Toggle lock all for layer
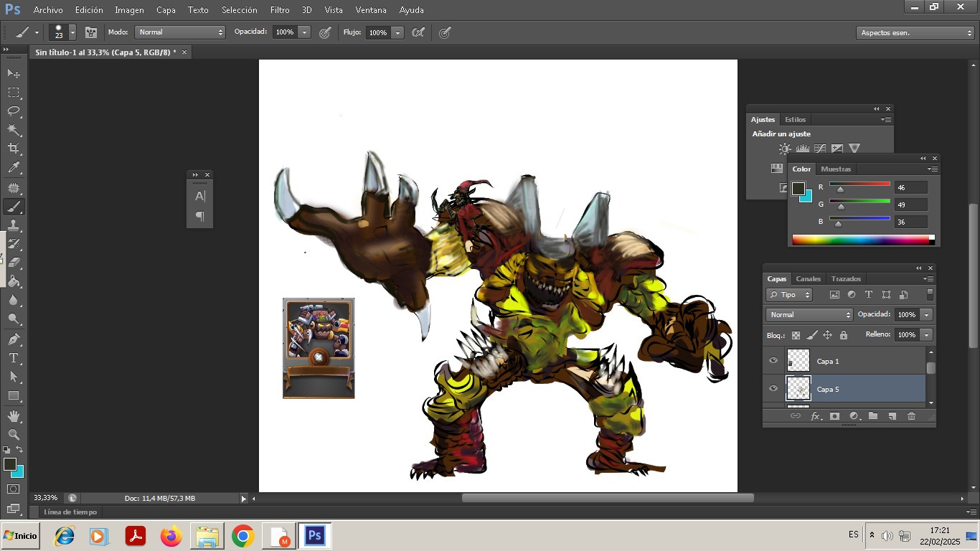The width and height of the screenshot is (980, 551). 844,335
